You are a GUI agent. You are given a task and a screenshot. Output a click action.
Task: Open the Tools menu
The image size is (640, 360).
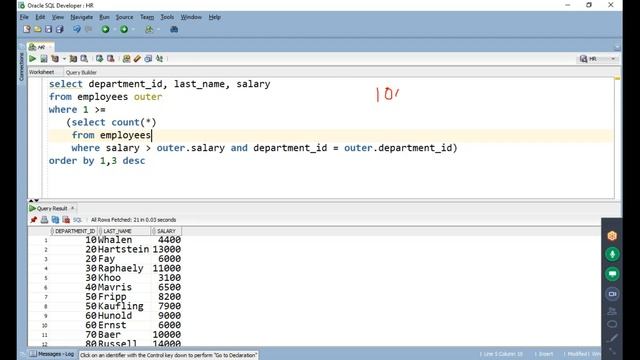[x=167, y=17]
